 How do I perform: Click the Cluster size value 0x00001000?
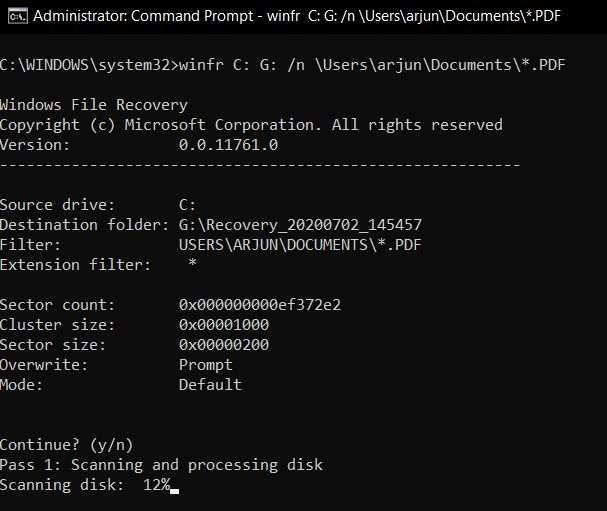[223, 324]
